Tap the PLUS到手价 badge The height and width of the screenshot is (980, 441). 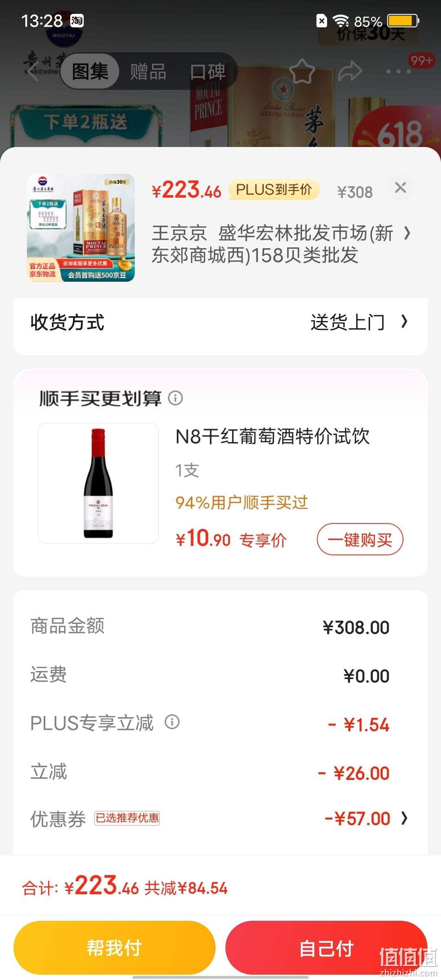pos(274,189)
